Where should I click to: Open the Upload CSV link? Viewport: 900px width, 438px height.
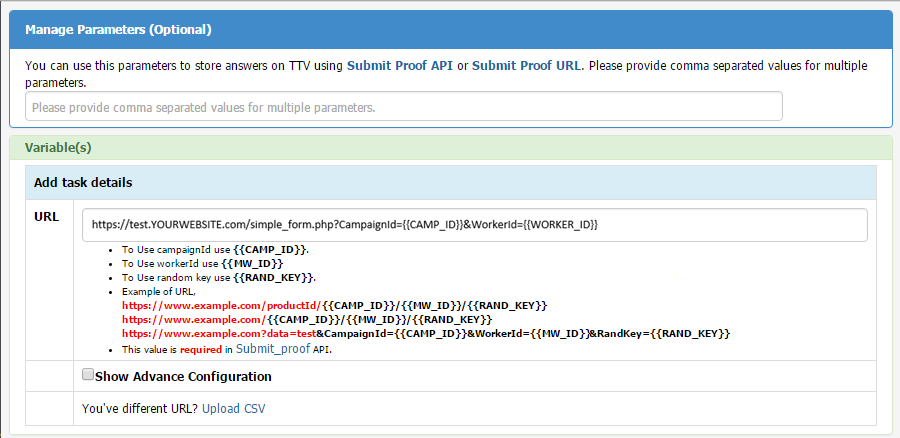click(x=233, y=408)
